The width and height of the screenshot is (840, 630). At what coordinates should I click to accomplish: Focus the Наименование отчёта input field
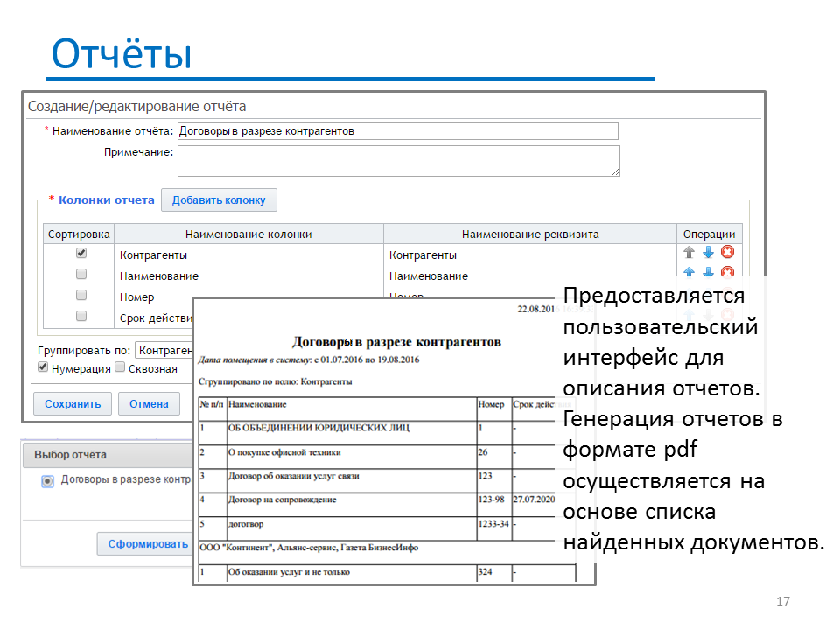tap(398, 130)
